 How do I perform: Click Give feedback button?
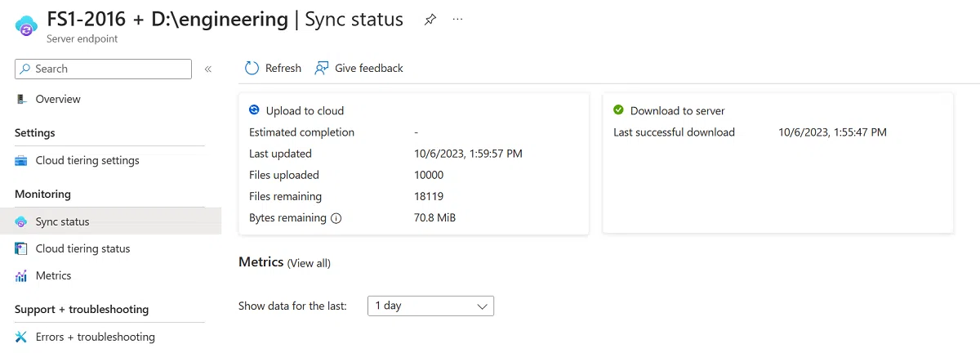click(359, 68)
